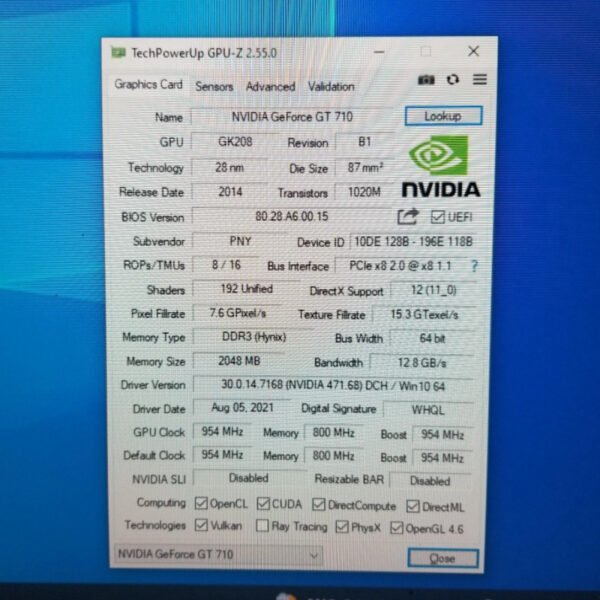Open the hamburger menu icon
Image resolution: width=600 pixels, height=600 pixels.
tap(479, 79)
